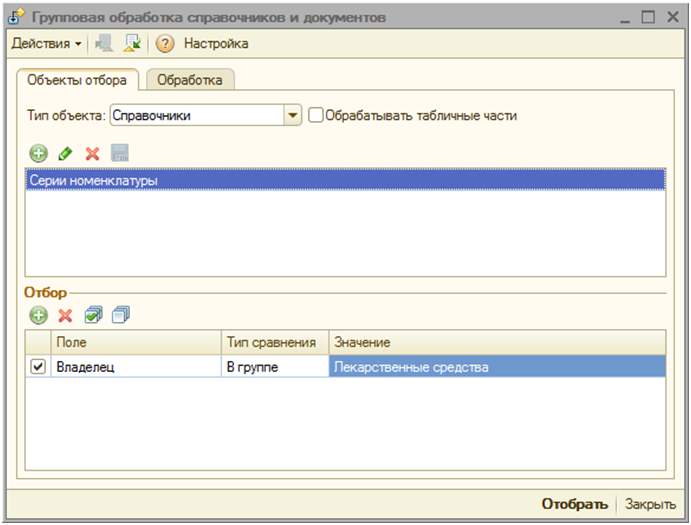The height and width of the screenshot is (525, 691).
Task: Click the В группе comparison type cell
Action: pos(273,367)
